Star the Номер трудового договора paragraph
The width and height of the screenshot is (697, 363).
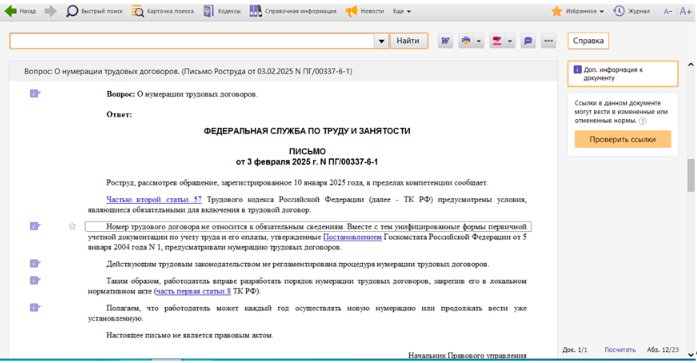click(72, 226)
